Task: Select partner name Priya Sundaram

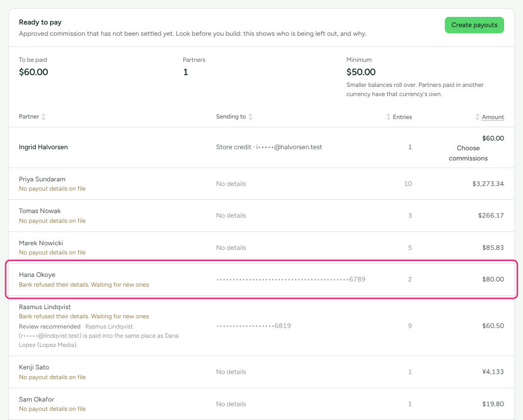Action: coord(42,179)
